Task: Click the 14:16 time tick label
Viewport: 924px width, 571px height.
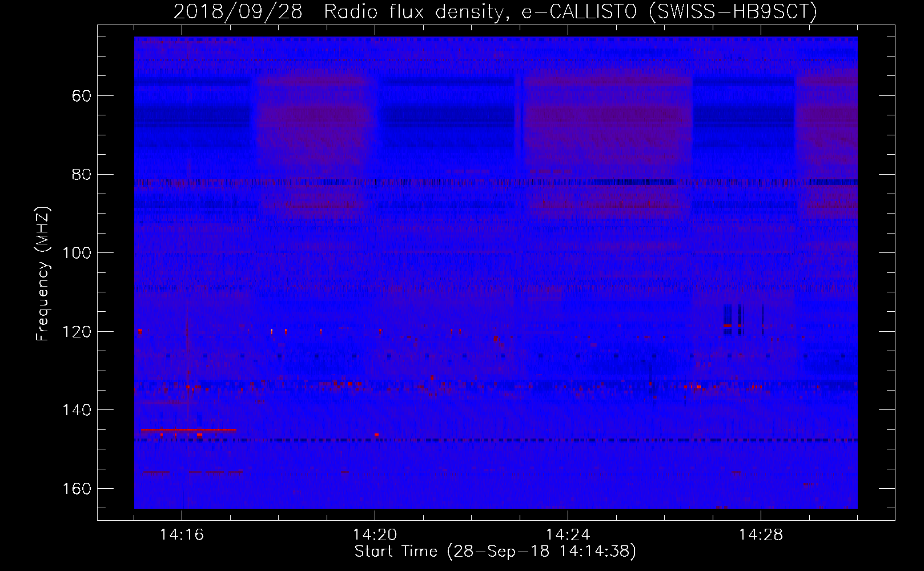Action: point(182,534)
